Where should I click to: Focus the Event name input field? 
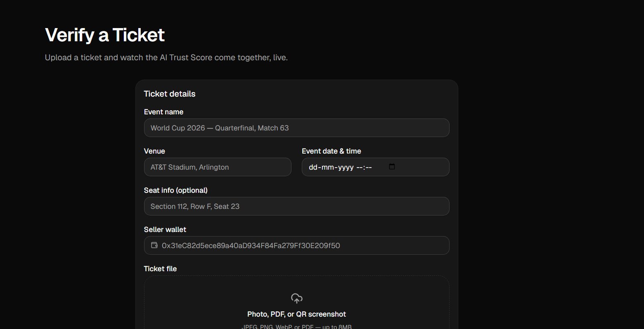click(296, 128)
